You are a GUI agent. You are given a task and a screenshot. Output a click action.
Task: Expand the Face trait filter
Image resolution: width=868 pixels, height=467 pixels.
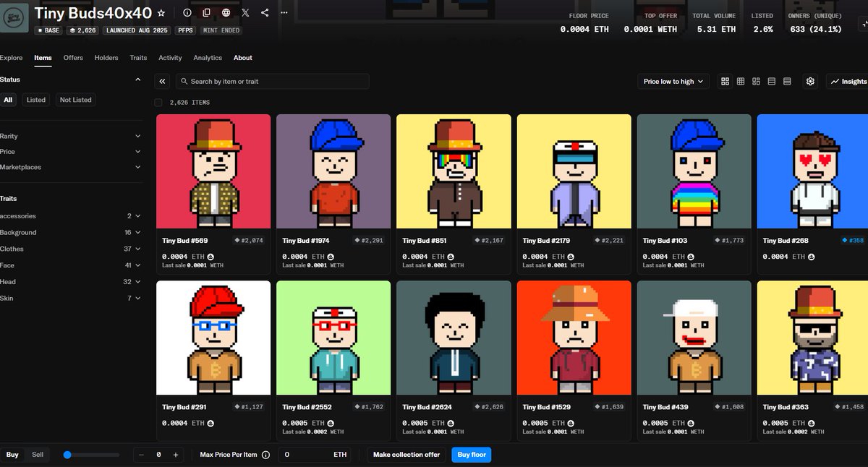[x=70, y=265]
